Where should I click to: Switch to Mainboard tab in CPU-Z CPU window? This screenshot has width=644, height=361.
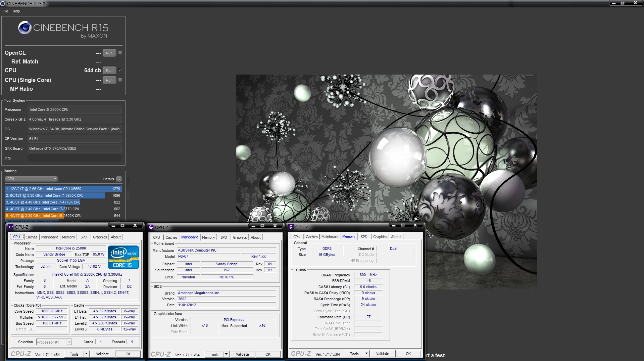coord(50,237)
